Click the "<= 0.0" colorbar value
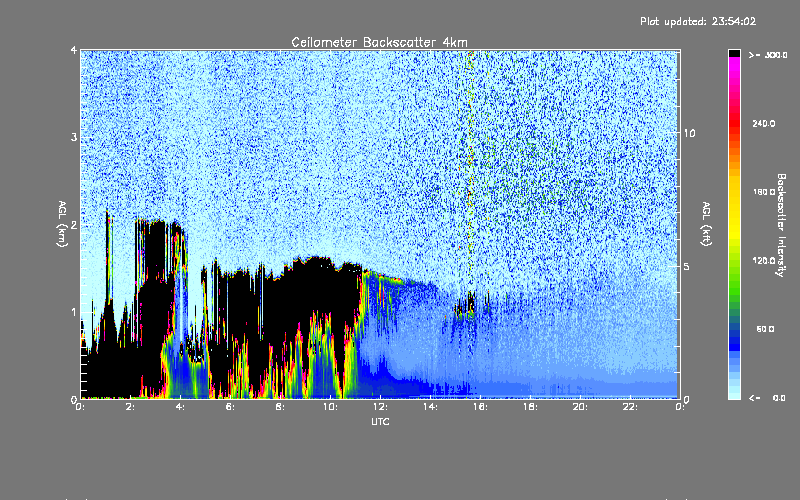 click(x=767, y=398)
